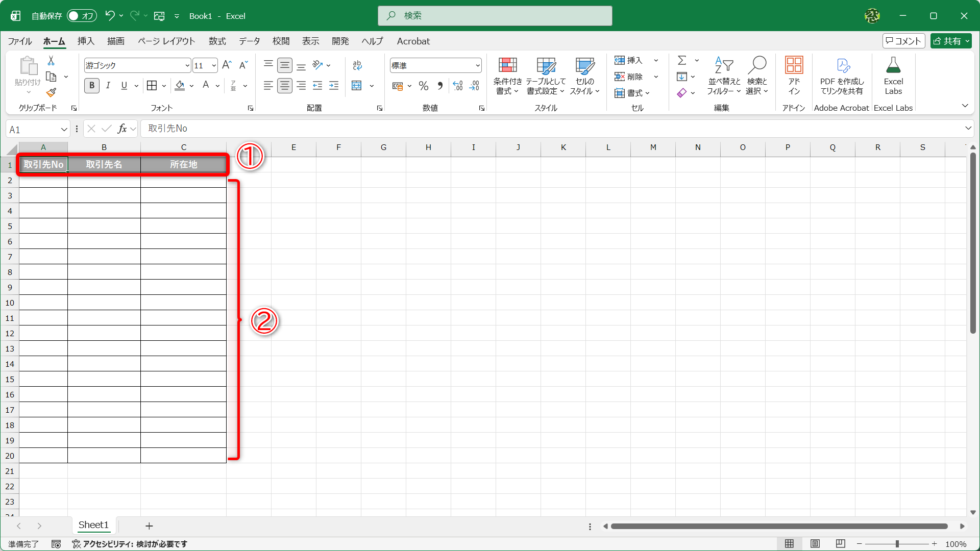Expand the number format combo box
Screen dimensions: 980x551
(478, 65)
